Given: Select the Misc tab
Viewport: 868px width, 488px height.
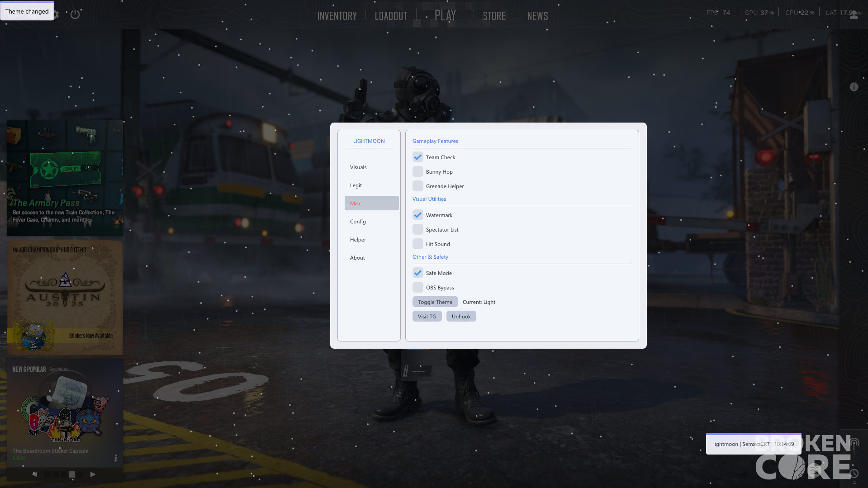Looking at the screenshot, I should coord(372,204).
